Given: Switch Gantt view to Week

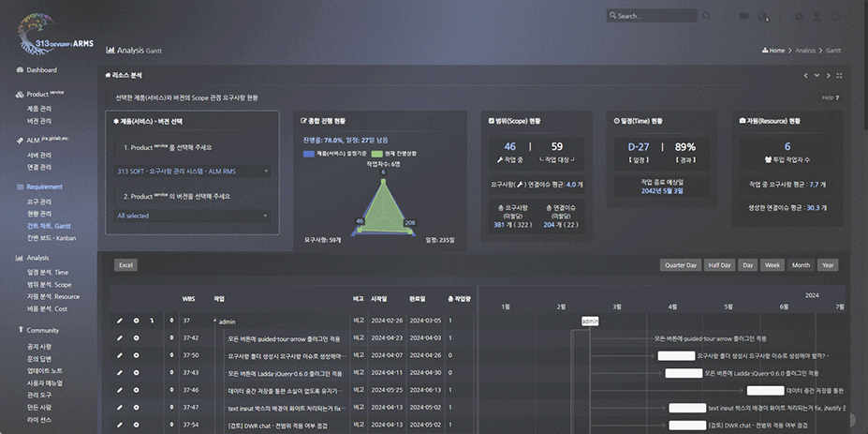Looking at the screenshot, I should (772, 265).
